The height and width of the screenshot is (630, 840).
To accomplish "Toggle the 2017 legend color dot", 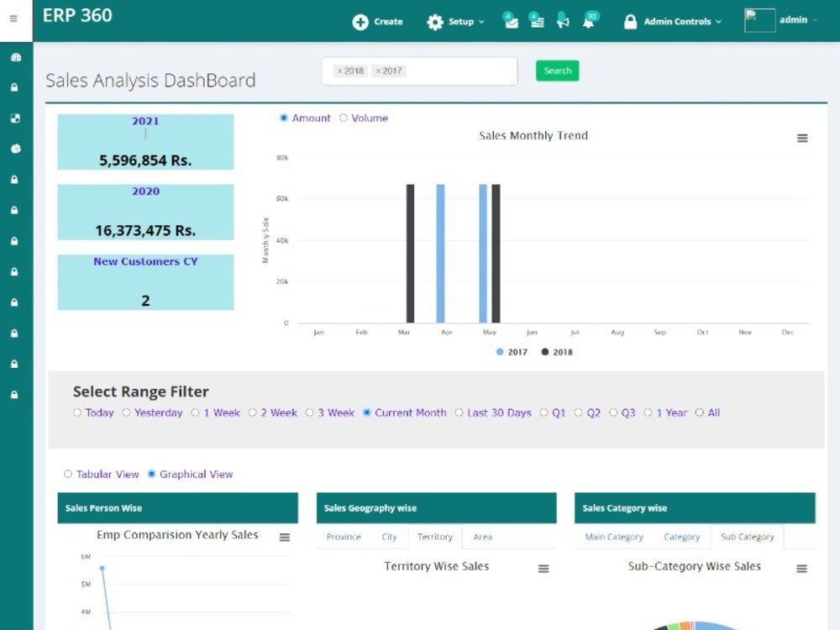I will tap(499, 352).
